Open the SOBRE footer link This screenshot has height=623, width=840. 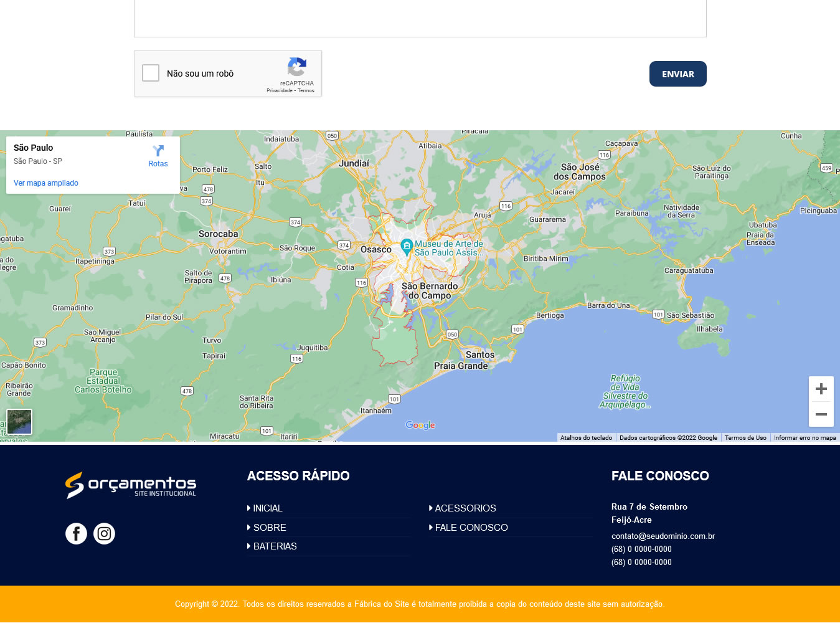pyautogui.click(x=269, y=528)
